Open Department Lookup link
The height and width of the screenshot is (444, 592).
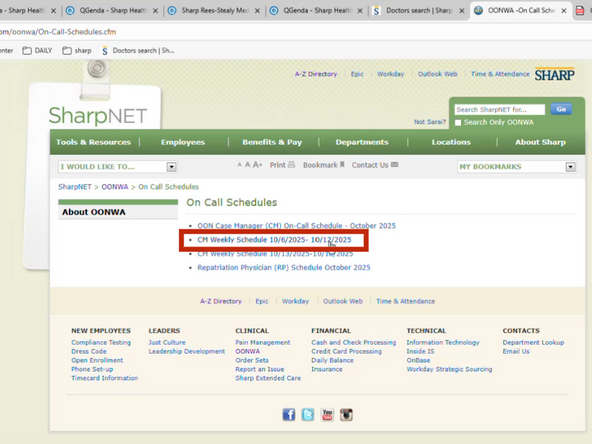pyautogui.click(x=533, y=342)
